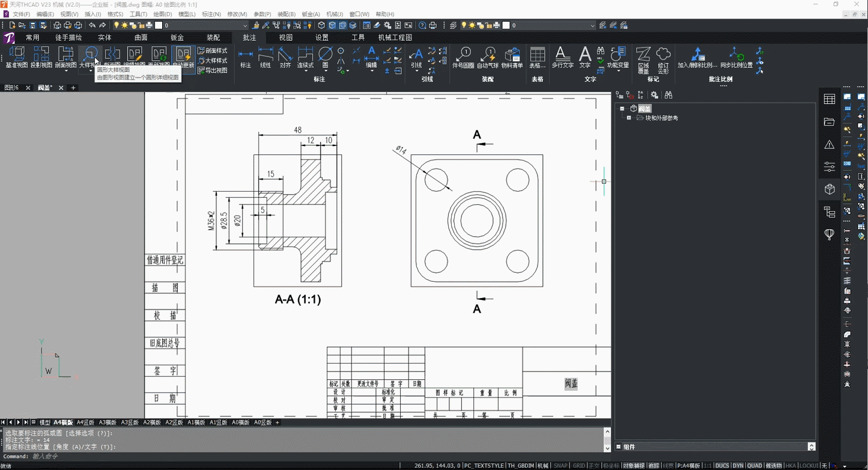Collapse the 阀盖 tree root node
The image size is (868, 470).
pyautogui.click(x=622, y=109)
